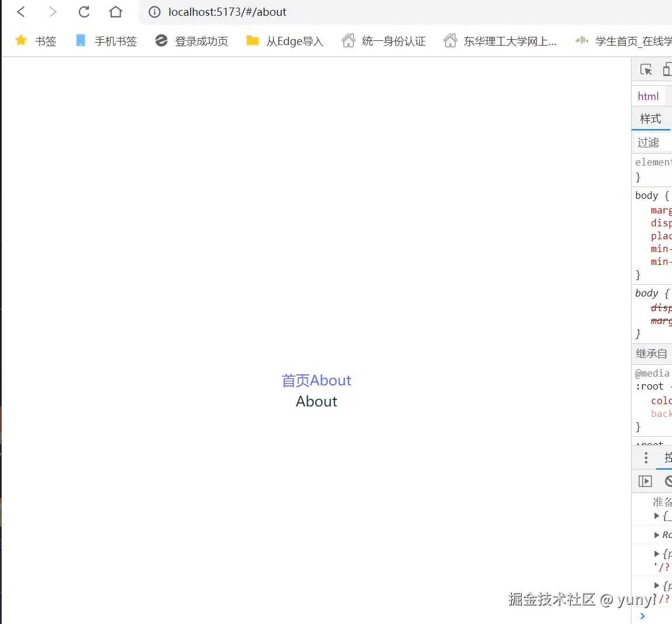Viewport: 672px width, 624px height.
Task: View site info icon in address bar
Action: [154, 12]
